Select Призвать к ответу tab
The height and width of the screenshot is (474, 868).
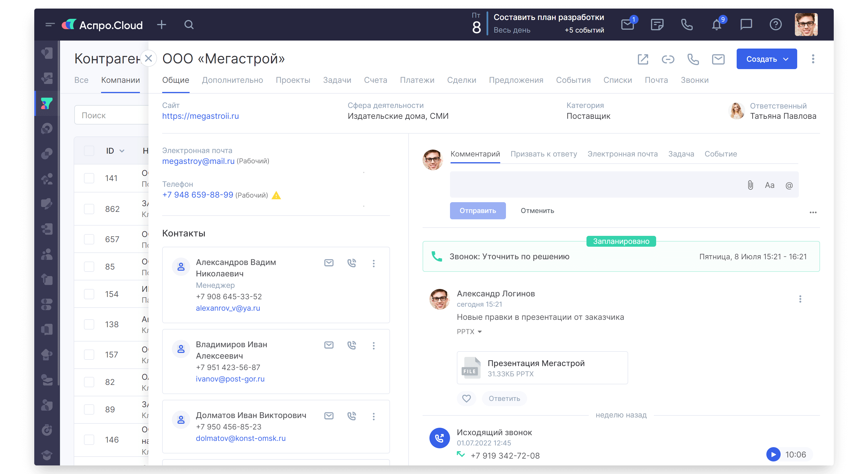(544, 154)
